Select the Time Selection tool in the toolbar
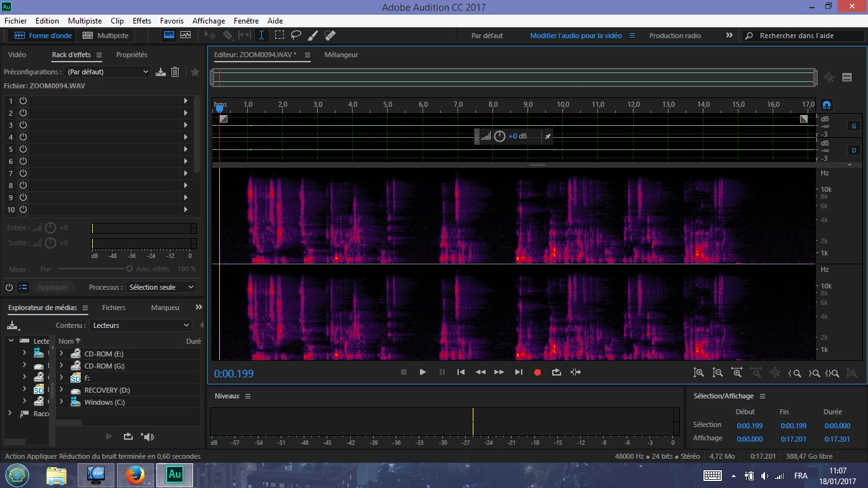 click(261, 36)
